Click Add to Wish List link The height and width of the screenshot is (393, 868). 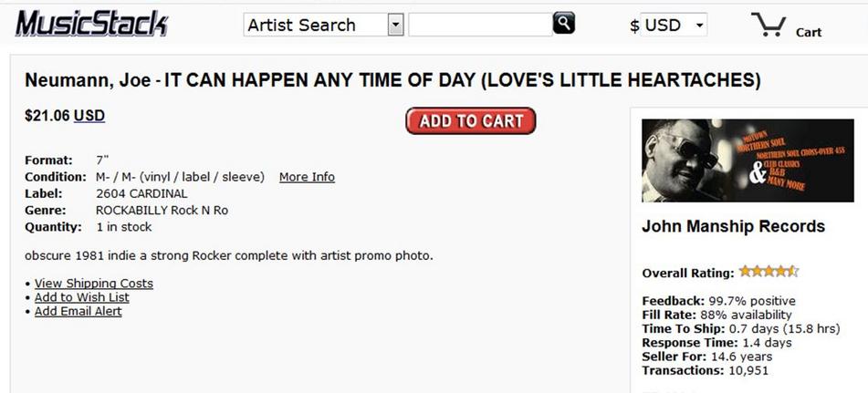pos(82,297)
